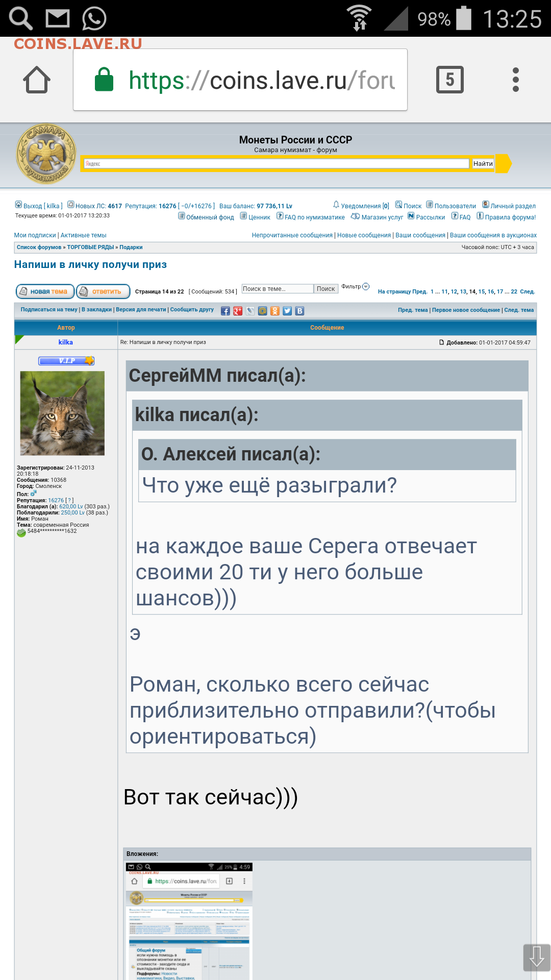Go to page 11 of the topic
The height and width of the screenshot is (980, 551).
tap(445, 292)
